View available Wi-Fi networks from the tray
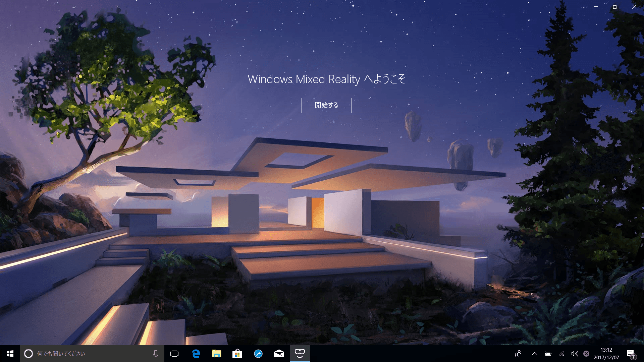Viewport: 644px width, 362px height. pyautogui.click(x=562, y=353)
